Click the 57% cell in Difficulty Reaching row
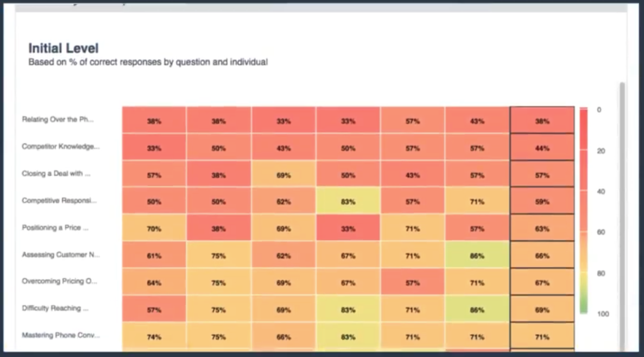Screen dimensions: 644x357 click(x=154, y=310)
